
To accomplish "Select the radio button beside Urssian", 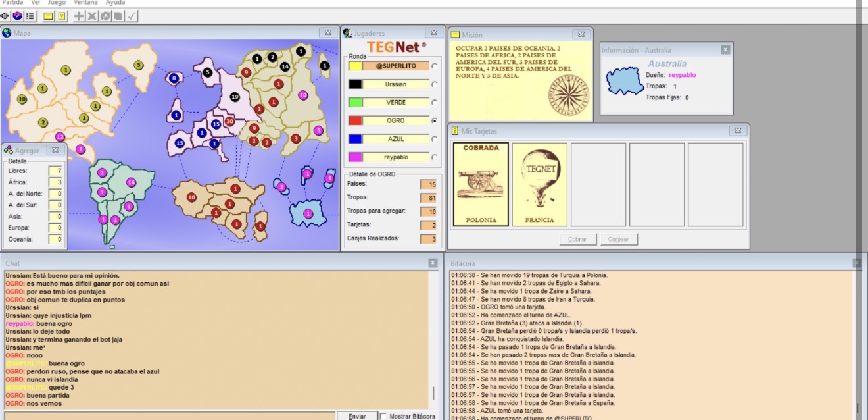I will [x=434, y=84].
